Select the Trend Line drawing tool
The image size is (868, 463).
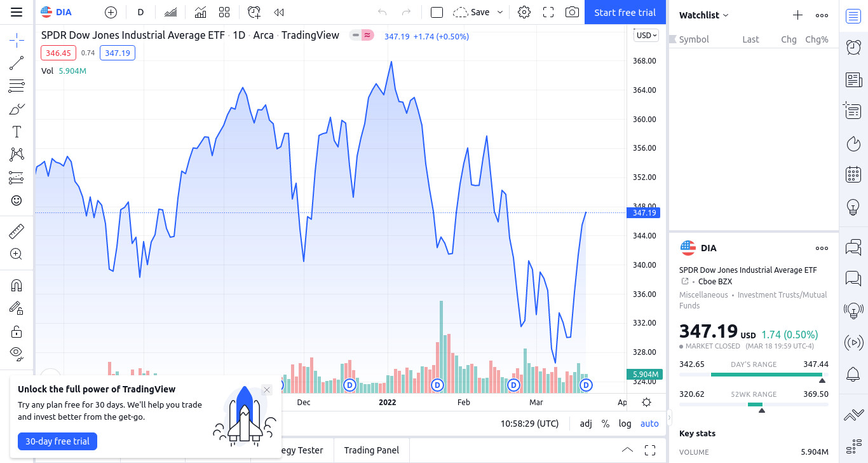[x=17, y=63]
